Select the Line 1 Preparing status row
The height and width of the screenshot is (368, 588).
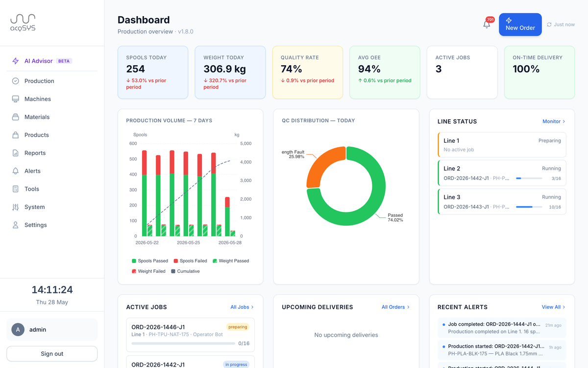pos(502,145)
